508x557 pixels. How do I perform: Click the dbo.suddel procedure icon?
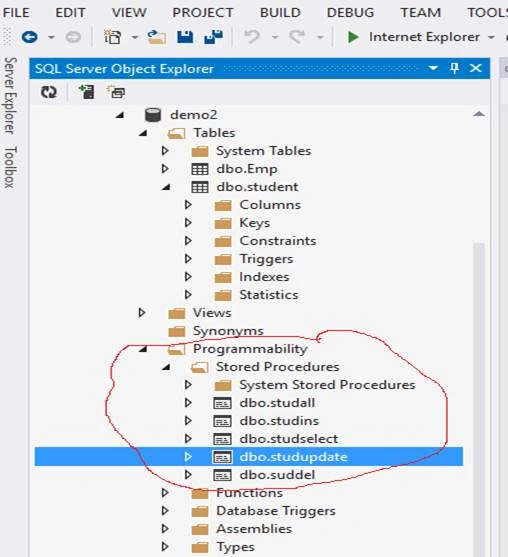pos(222,475)
